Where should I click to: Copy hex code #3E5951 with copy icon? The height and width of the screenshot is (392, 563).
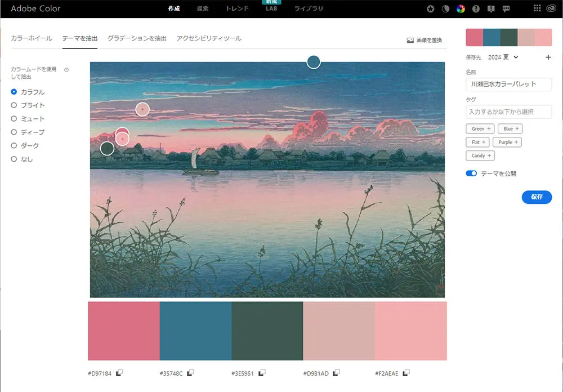(262, 373)
